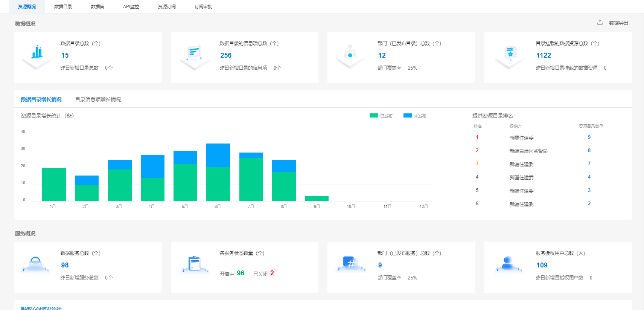This screenshot has width=644, height=310.
Task: Click the cloud service icon for 数据服务总数
Action: pyautogui.click(x=35, y=264)
